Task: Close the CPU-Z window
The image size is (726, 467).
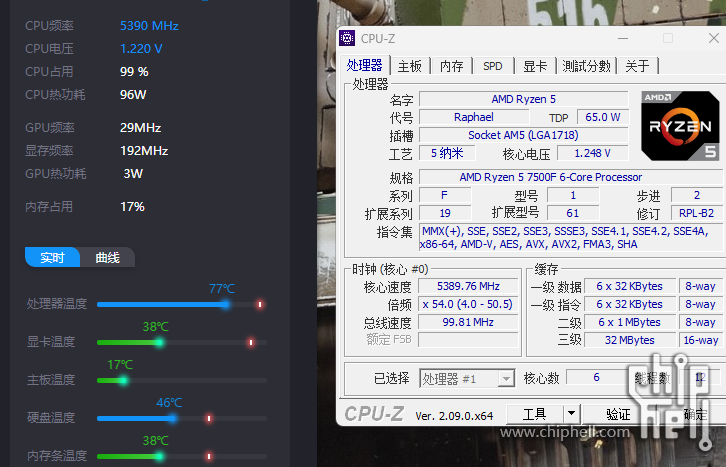Action: point(713,38)
